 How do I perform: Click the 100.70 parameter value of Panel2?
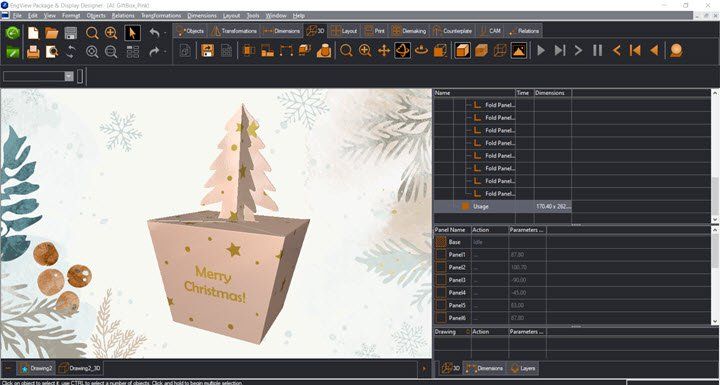pos(518,267)
